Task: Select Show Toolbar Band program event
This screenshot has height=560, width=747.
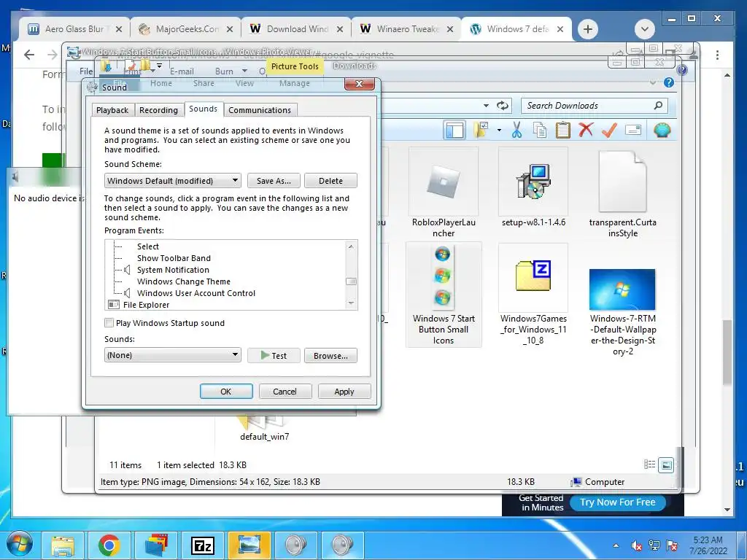Action: click(174, 258)
